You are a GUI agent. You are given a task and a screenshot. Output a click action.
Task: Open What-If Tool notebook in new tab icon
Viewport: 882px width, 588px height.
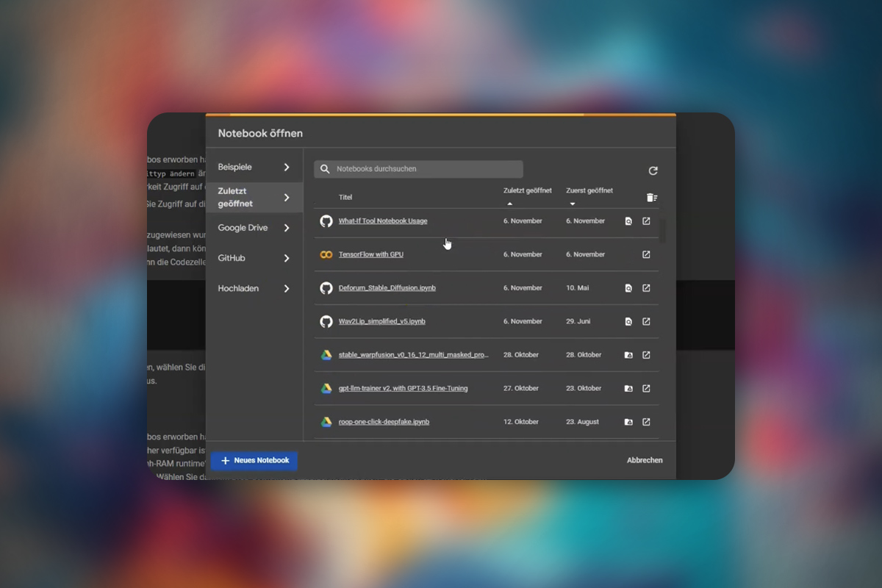[646, 221]
